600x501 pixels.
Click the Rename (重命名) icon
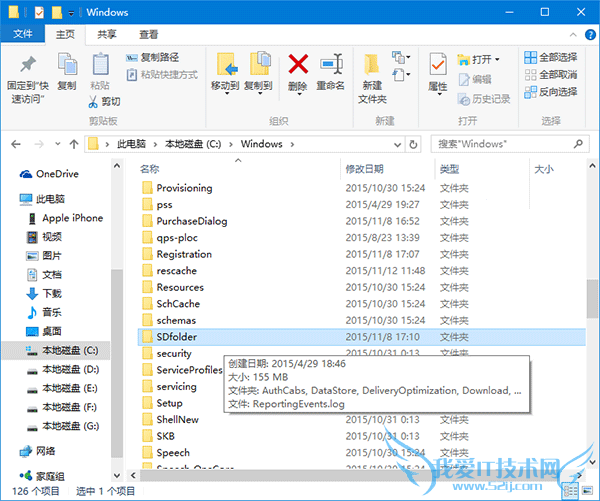click(x=331, y=64)
